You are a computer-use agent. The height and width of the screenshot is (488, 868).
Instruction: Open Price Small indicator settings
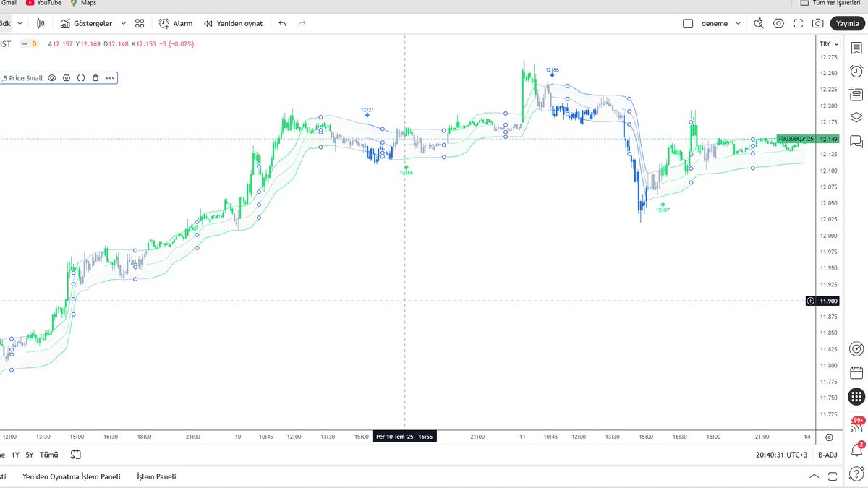[67, 78]
